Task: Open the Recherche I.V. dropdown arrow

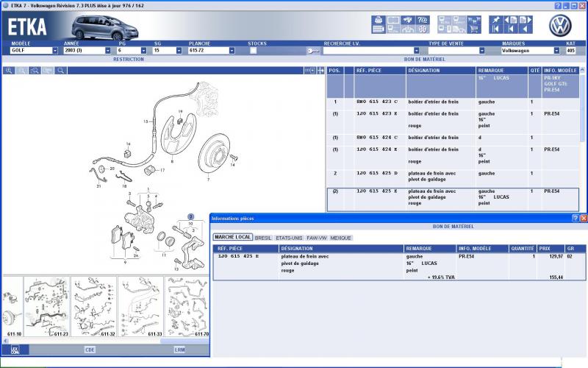Action: tap(416, 51)
